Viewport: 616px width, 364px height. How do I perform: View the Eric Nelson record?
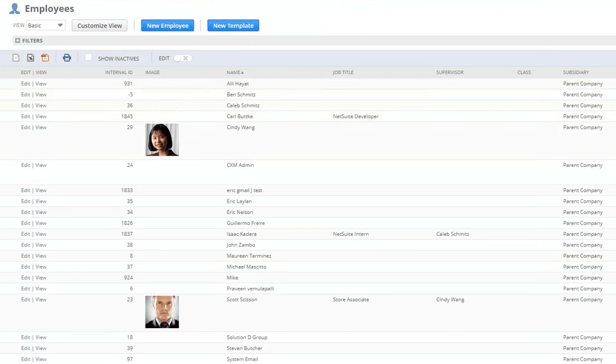coord(41,212)
